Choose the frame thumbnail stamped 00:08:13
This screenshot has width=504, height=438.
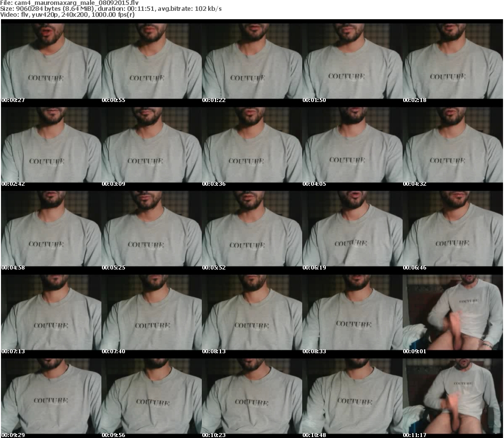(x=252, y=312)
